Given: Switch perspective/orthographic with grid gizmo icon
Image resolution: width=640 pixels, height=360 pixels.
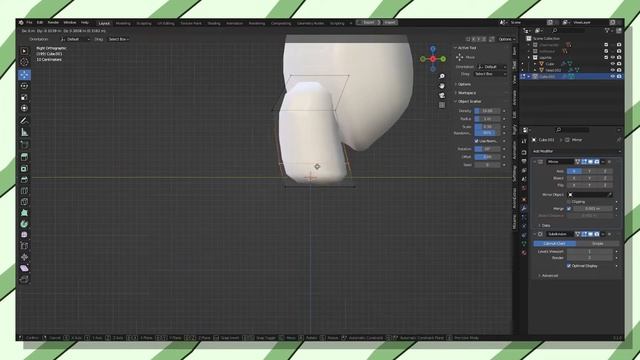Looking at the screenshot, I should [442, 105].
